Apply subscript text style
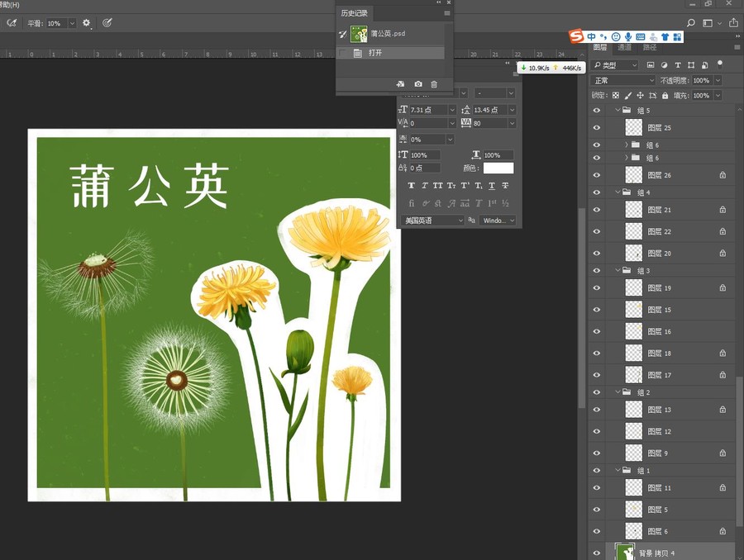 [x=479, y=185]
